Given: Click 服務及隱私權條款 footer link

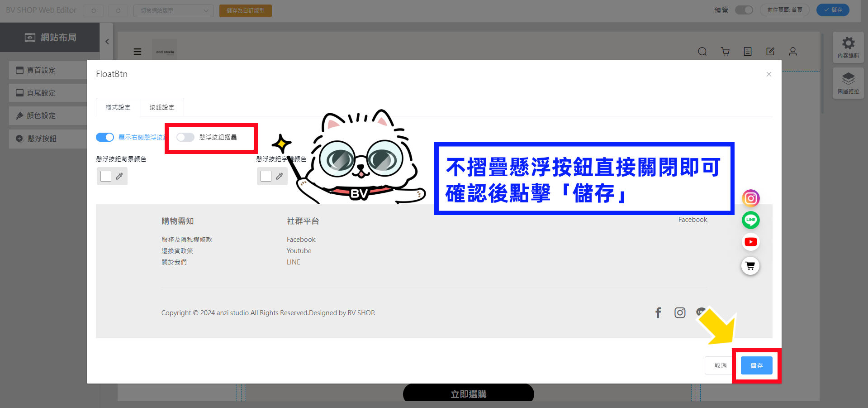Looking at the screenshot, I should [187, 240].
